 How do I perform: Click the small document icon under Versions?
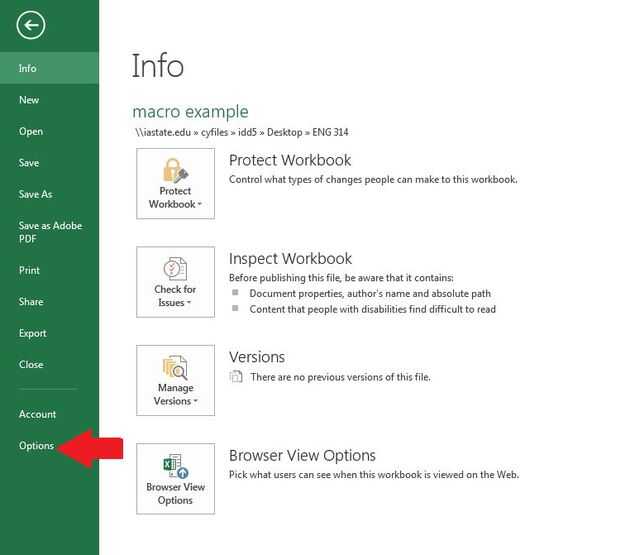tap(236, 377)
